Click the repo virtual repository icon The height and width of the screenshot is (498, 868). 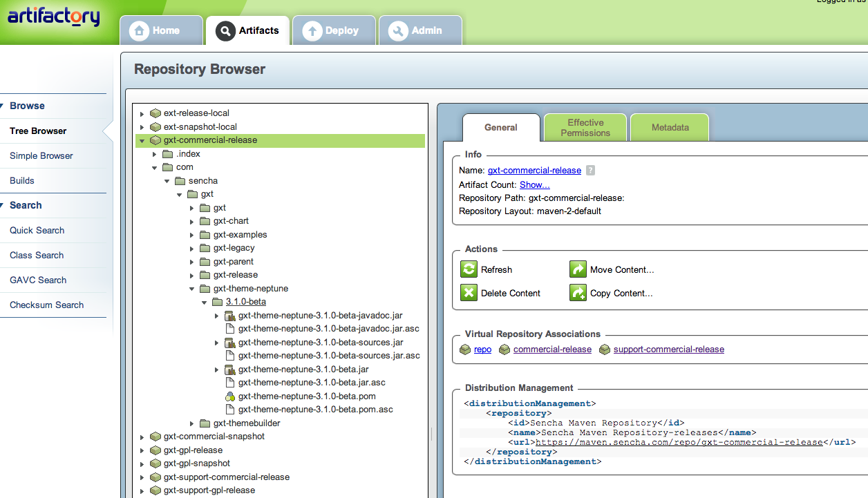465,349
